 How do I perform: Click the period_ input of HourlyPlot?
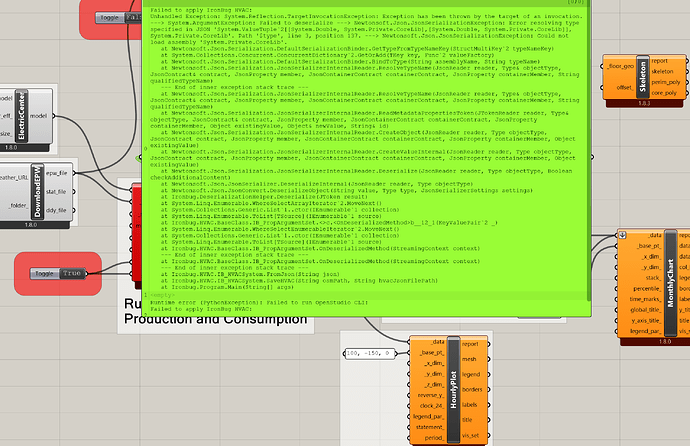click(435, 438)
